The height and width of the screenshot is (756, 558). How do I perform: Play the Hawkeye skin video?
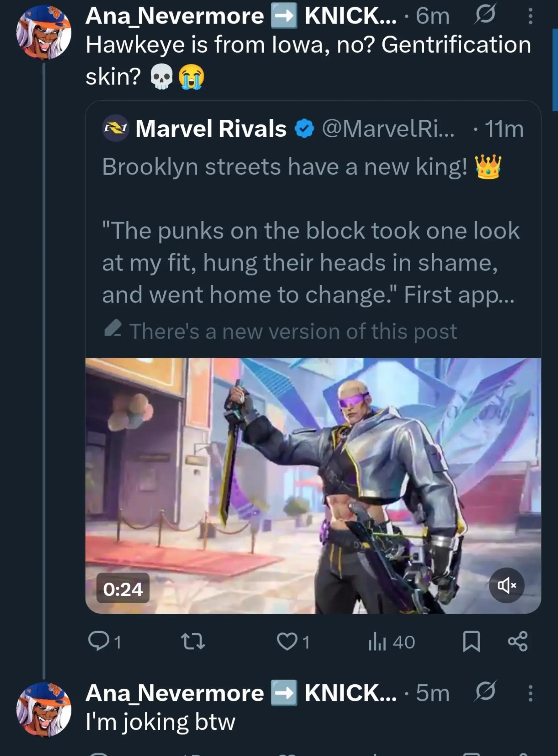(x=313, y=486)
